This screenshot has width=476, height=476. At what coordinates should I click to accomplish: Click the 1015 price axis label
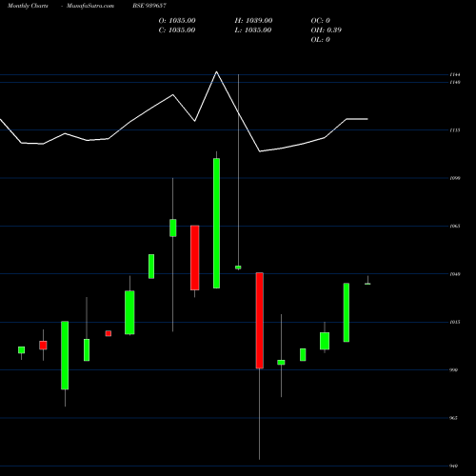point(455,322)
